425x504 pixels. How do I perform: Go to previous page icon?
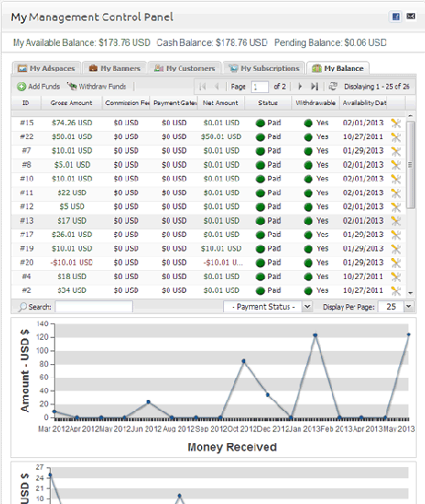click(217, 87)
